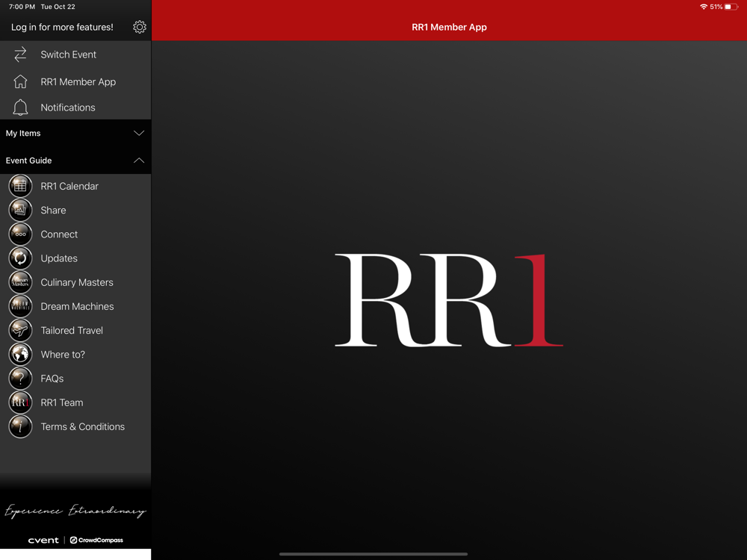Open the Culinary Masters entry

tap(75, 282)
